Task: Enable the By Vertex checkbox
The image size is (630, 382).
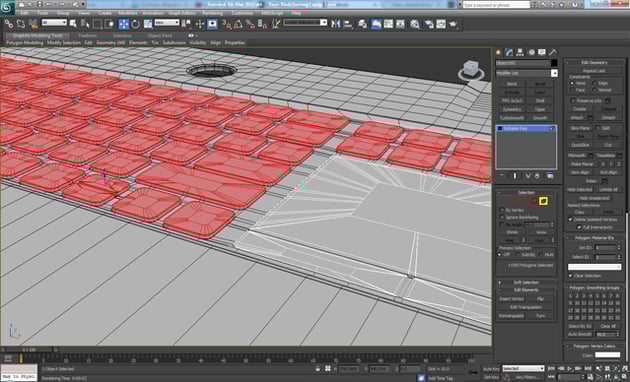Action: (x=502, y=210)
